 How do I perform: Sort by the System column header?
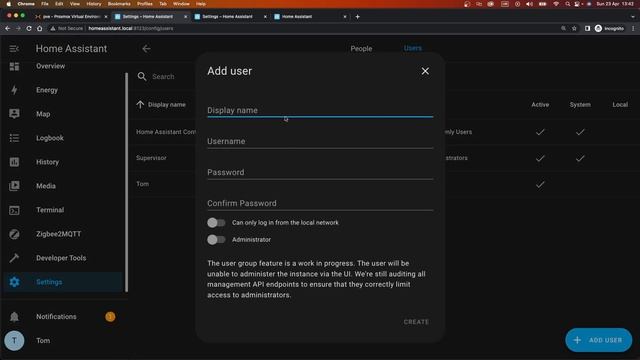[x=580, y=104]
